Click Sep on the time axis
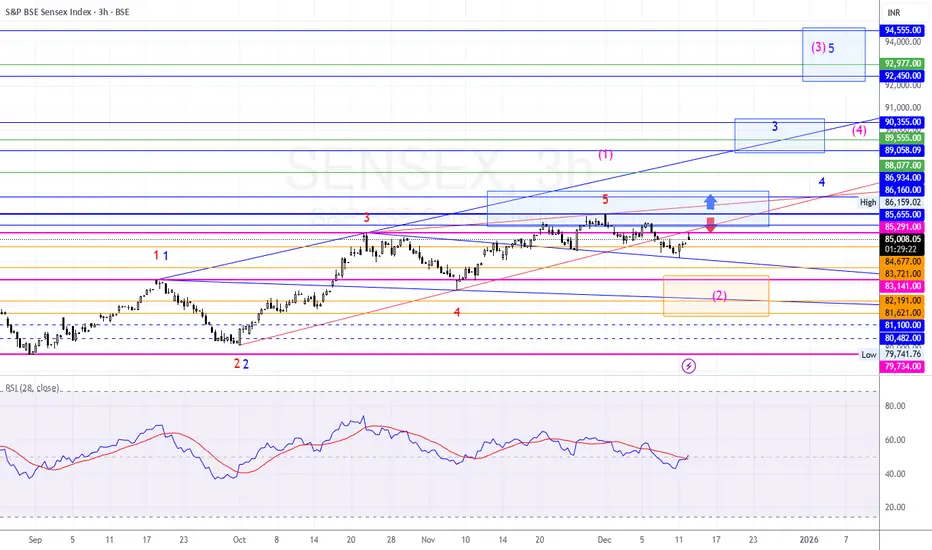This screenshot has width=932, height=550. tap(35, 540)
